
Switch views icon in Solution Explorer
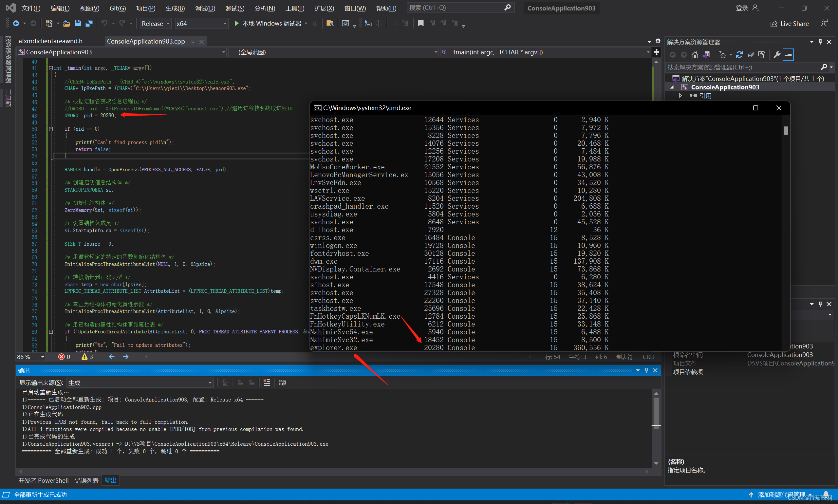(706, 55)
